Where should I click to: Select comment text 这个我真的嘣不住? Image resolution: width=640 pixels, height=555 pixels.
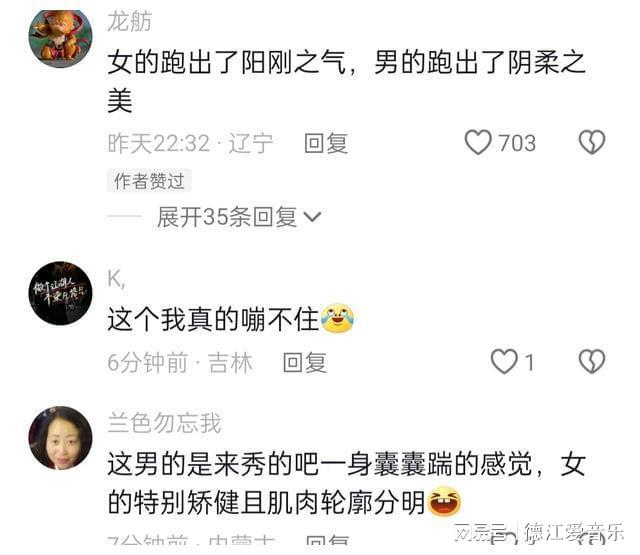[x=213, y=319]
